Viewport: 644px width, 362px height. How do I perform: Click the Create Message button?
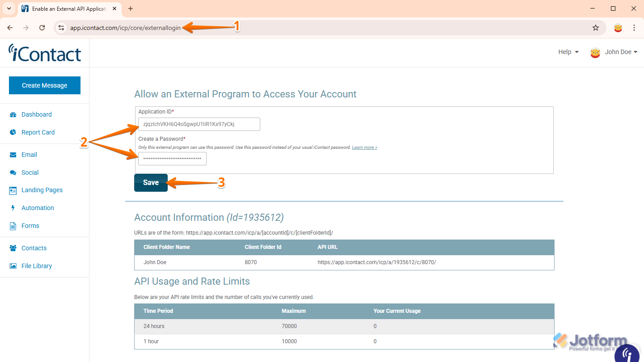click(x=44, y=85)
